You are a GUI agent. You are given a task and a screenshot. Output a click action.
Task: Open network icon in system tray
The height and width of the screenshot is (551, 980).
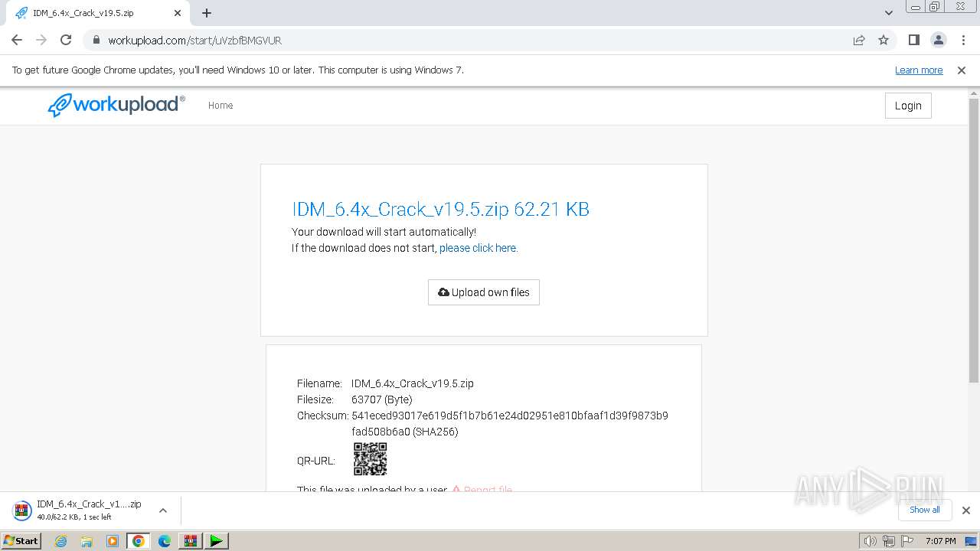(889, 541)
